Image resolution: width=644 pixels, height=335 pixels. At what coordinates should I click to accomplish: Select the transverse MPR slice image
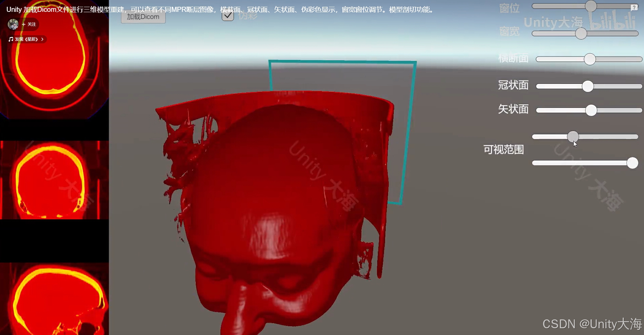54,60
